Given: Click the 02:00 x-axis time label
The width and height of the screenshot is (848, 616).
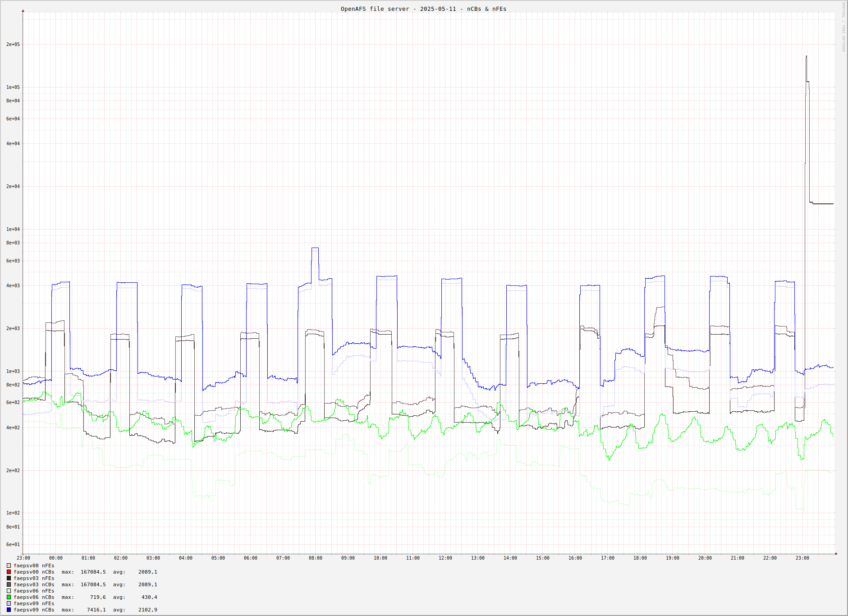Looking at the screenshot, I should tap(121, 558).
